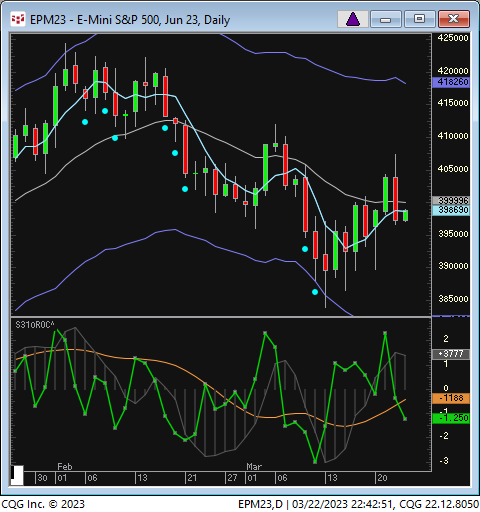Click the 420000 price scale value

point(453,71)
